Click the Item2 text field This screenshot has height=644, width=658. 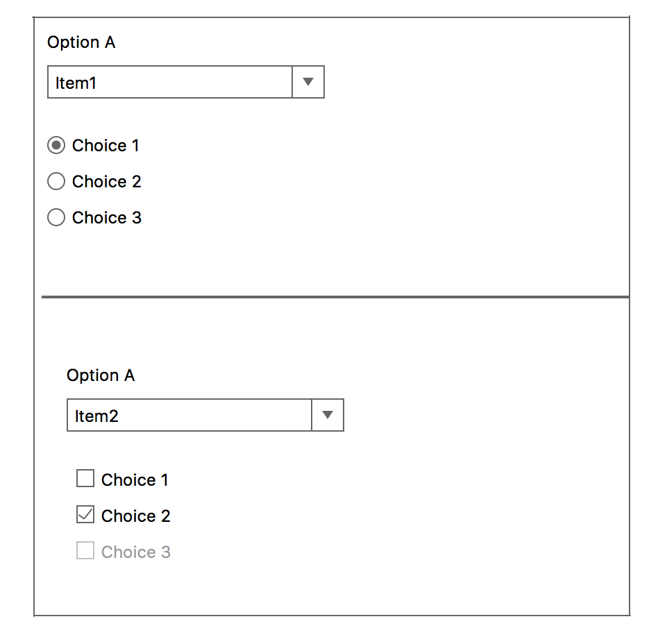(x=187, y=415)
